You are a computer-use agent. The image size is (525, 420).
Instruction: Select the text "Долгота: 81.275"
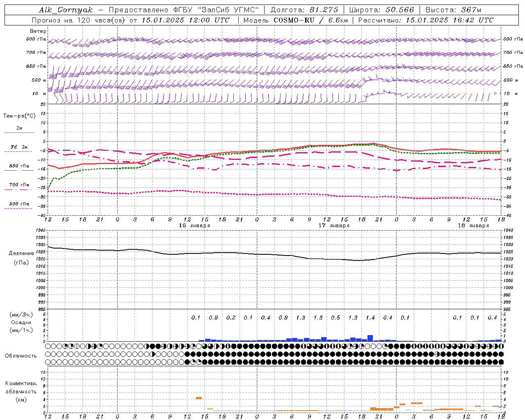click(x=304, y=10)
